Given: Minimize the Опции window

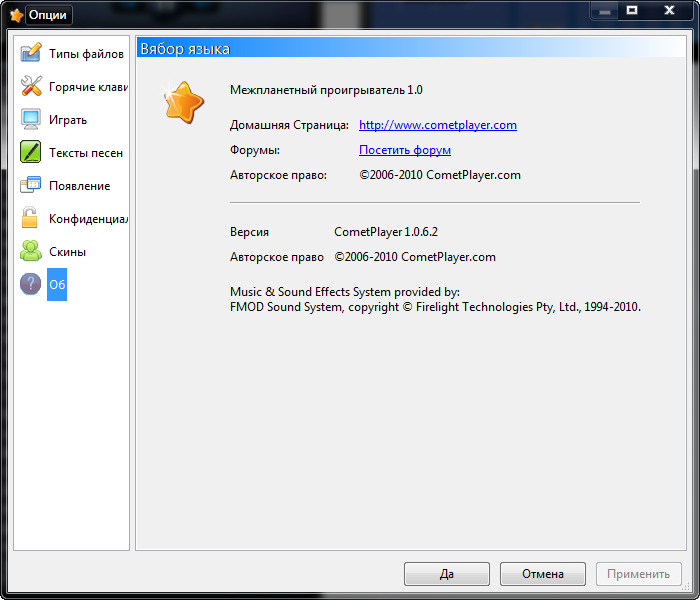Looking at the screenshot, I should click(605, 11).
